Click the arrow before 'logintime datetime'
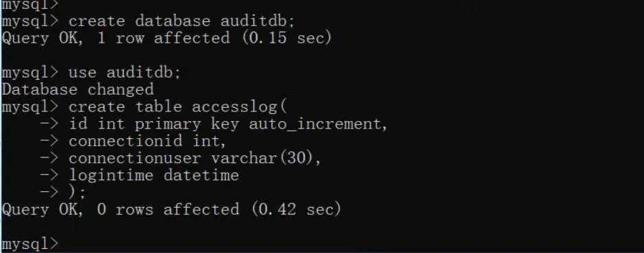Image resolution: width=644 pixels, height=253 pixels. [49, 176]
